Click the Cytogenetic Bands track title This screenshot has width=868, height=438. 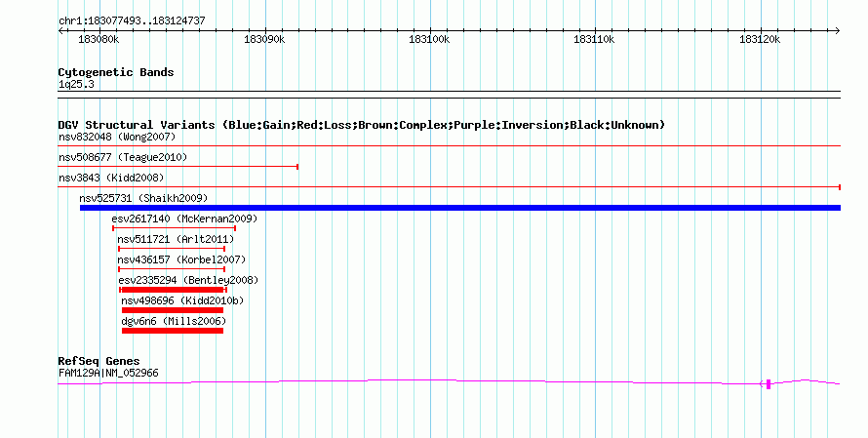pos(116,72)
